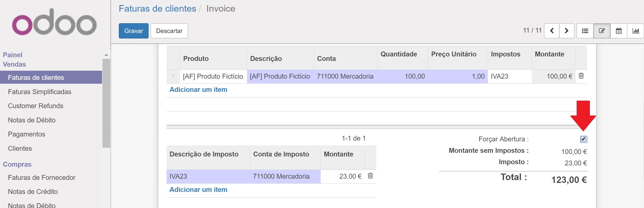Edit the Quantidade field showing 100,00
The image size is (644, 208).
tap(403, 76)
